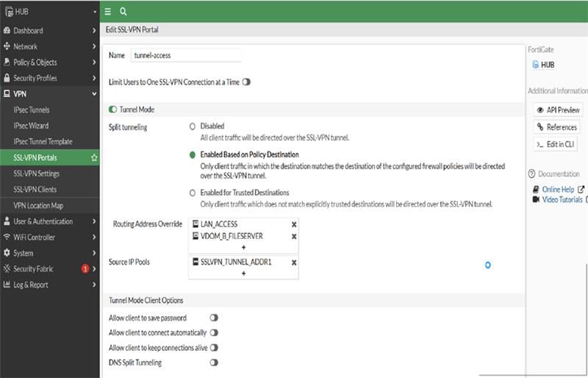Select Disabled split tunneling option

click(193, 126)
